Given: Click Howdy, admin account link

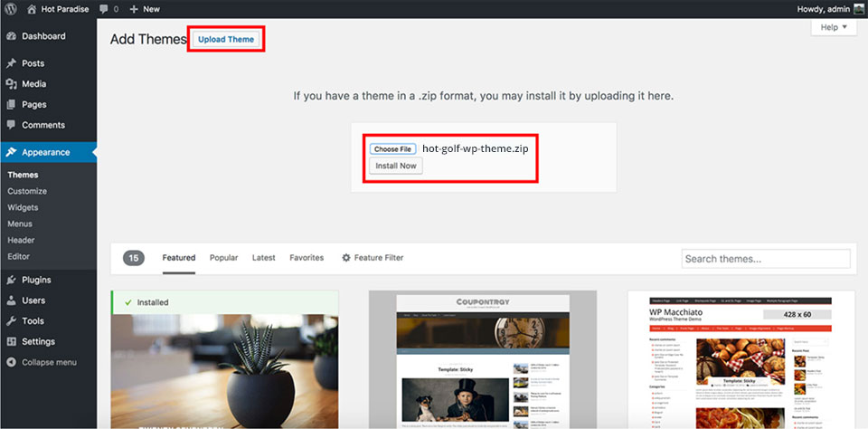Looking at the screenshot, I should pos(823,9).
